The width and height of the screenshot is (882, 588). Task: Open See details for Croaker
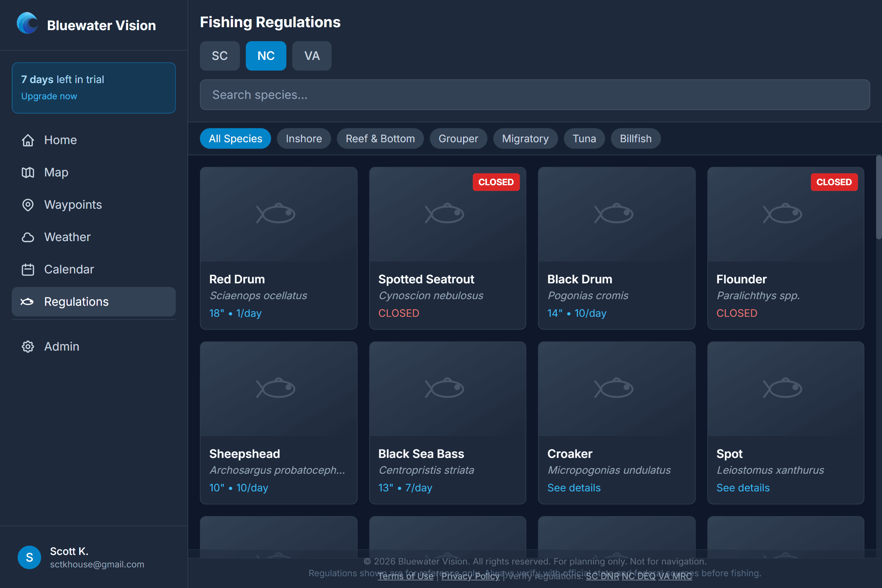[574, 488]
